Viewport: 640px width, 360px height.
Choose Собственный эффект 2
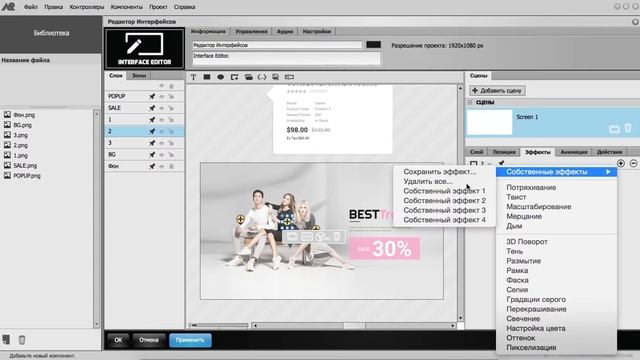click(x=444, y=200)
